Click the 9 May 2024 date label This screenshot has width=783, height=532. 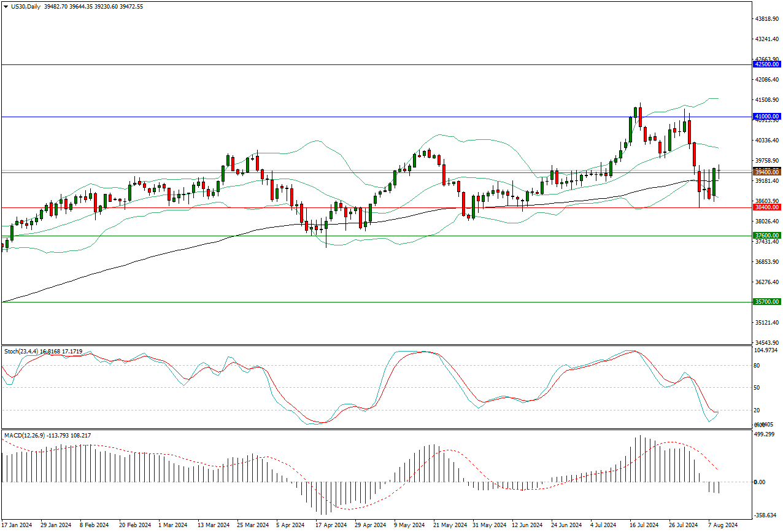coord(409,525)
